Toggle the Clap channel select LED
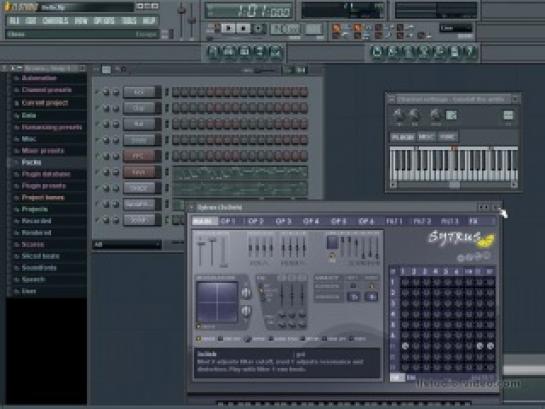Screen dimensions: 545x409 (x=167, y=108)
